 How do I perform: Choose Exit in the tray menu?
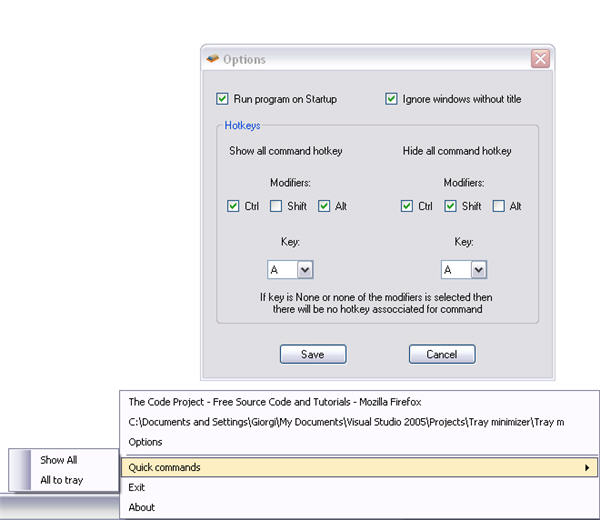[359, 487]
